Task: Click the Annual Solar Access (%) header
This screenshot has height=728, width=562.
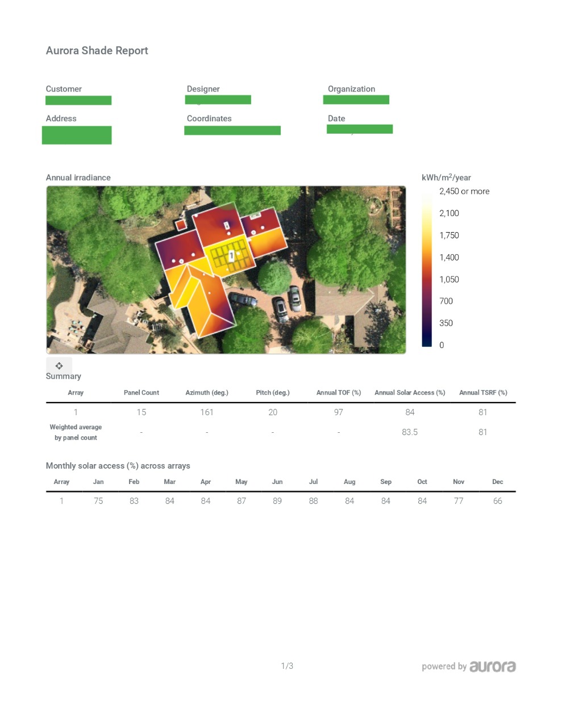Action: pyautogui.click(x=410, y=392)
